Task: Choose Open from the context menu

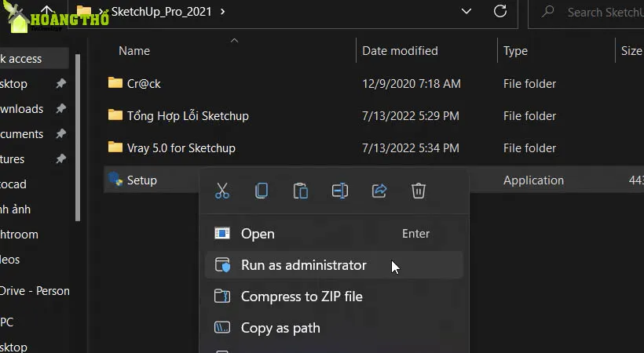Action: pos(334,234)
